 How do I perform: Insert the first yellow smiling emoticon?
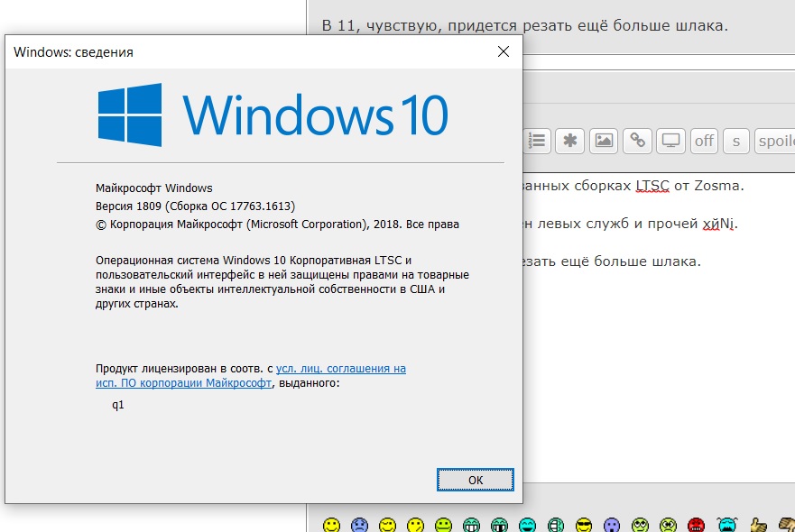tap(331, 525)
